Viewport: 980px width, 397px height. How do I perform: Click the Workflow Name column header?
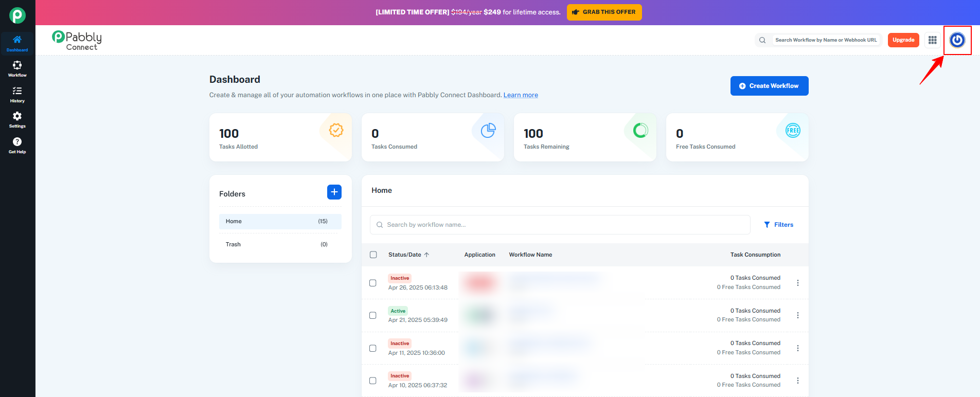530,255
